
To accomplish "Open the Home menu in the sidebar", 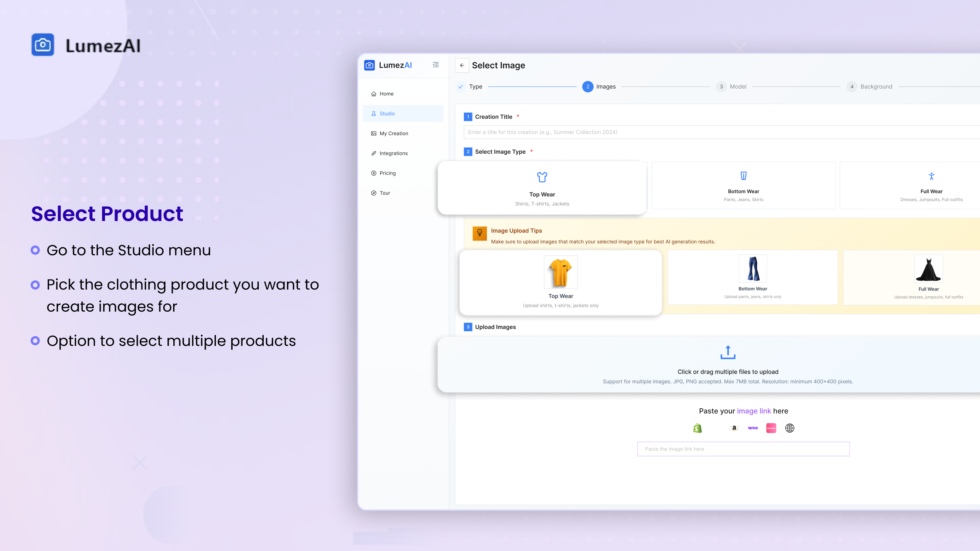I will [386, 94].
